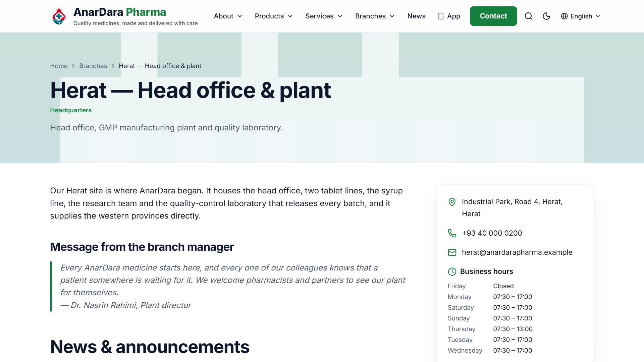The height and width of the screenshot is (362, 644).
Task: Expand the Products dropdown
Action: click(274, 16)
